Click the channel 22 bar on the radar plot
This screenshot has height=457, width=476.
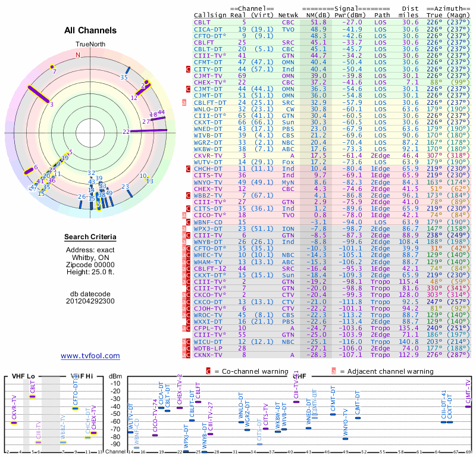click(148, 130)
